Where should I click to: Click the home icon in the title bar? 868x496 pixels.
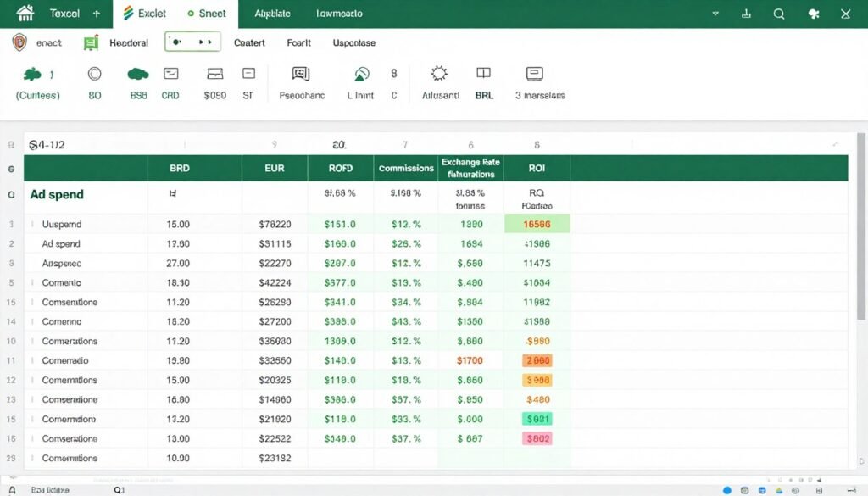coord(25,13)
